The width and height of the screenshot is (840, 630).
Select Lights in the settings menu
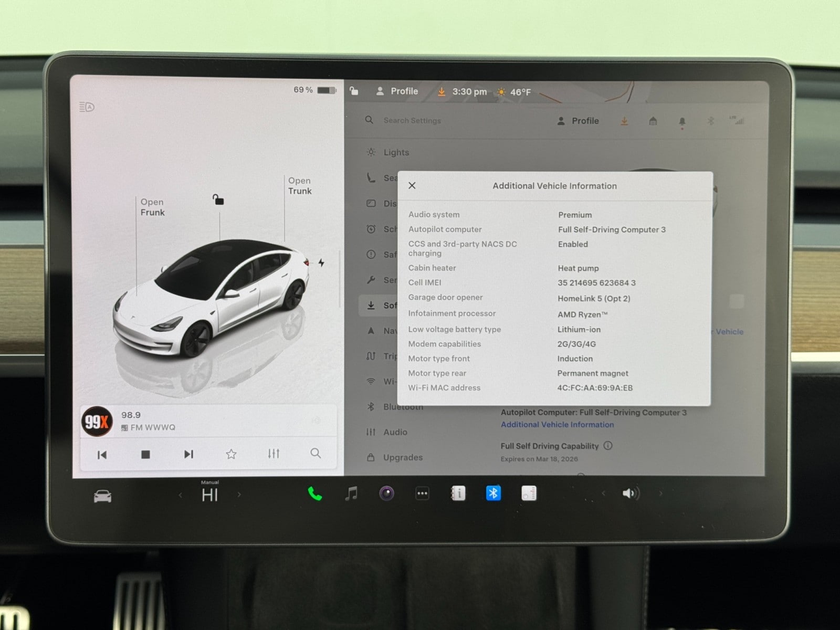(396, 152)
